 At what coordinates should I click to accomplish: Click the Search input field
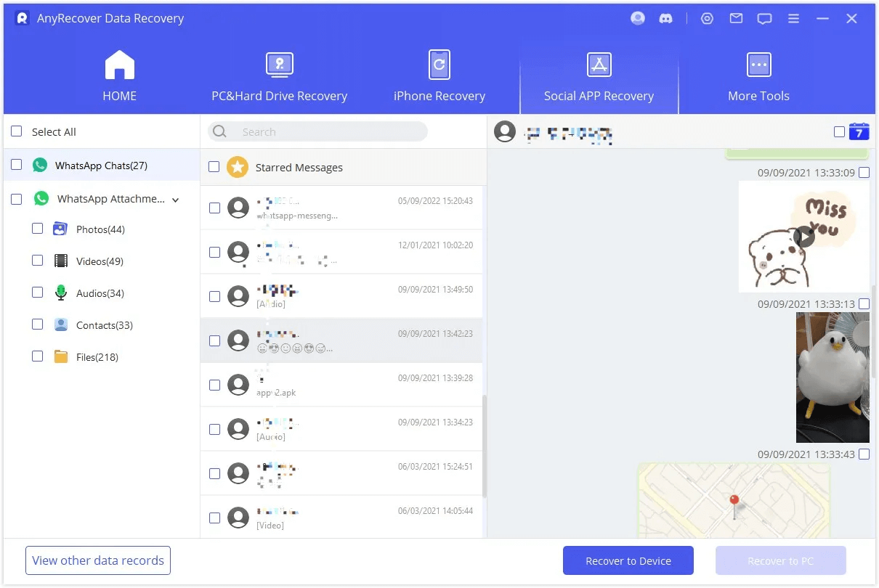click(327, 131)
